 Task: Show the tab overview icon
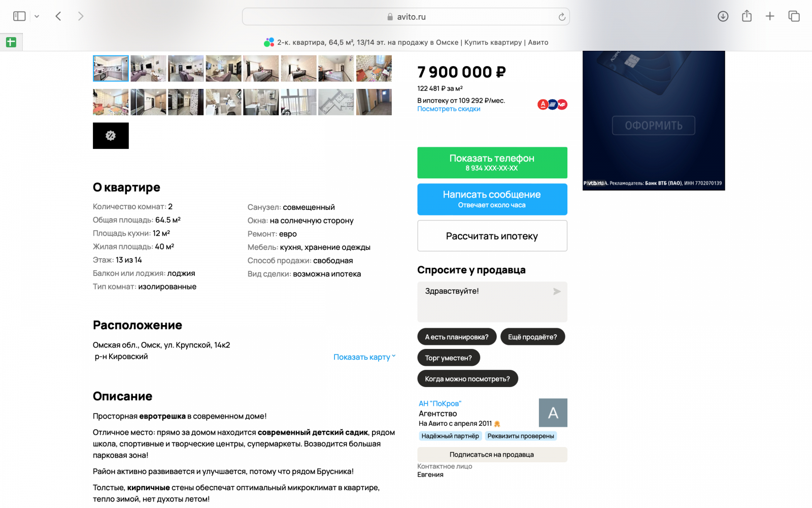[x=794, y=16]
